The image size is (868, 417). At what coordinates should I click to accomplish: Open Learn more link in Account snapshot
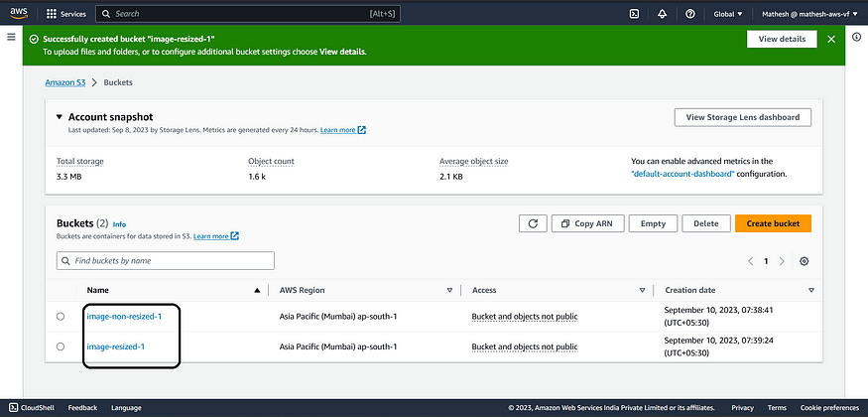coord(342,130)
